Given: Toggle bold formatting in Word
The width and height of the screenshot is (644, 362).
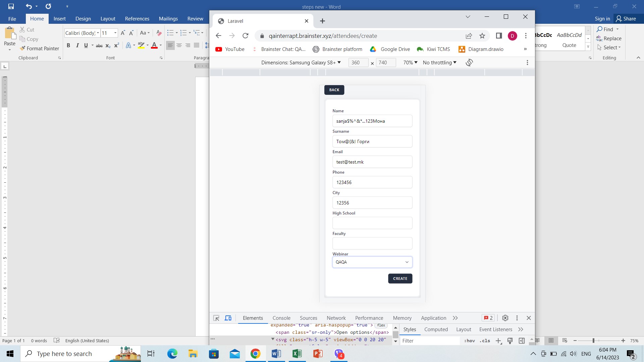Looking at the screenshot, I should coord(68,46).
